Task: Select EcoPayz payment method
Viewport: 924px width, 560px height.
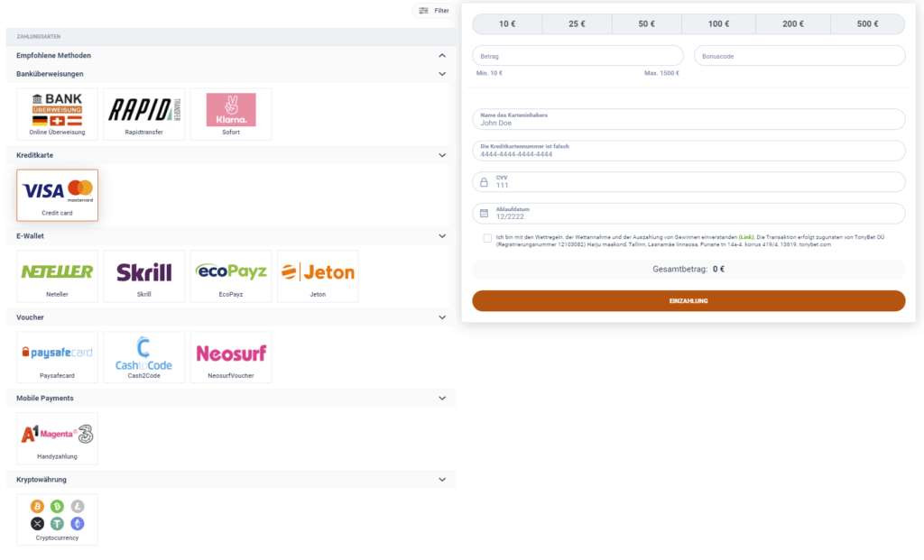Action: 231,276
